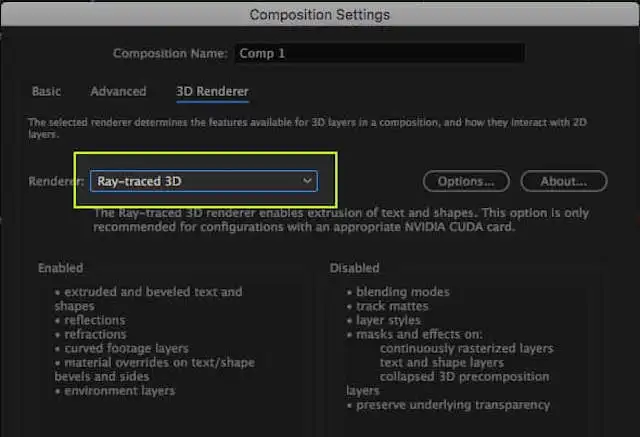Focus the Composition Name field containing Comp 1
This screenshot has height=437, width=640.
point(380,53)
